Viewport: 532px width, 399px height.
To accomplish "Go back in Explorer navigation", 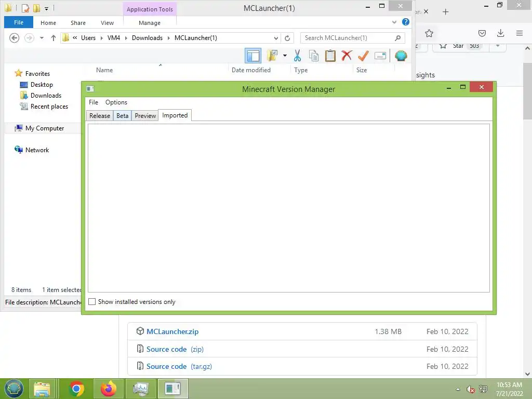I will pos(14,37).
